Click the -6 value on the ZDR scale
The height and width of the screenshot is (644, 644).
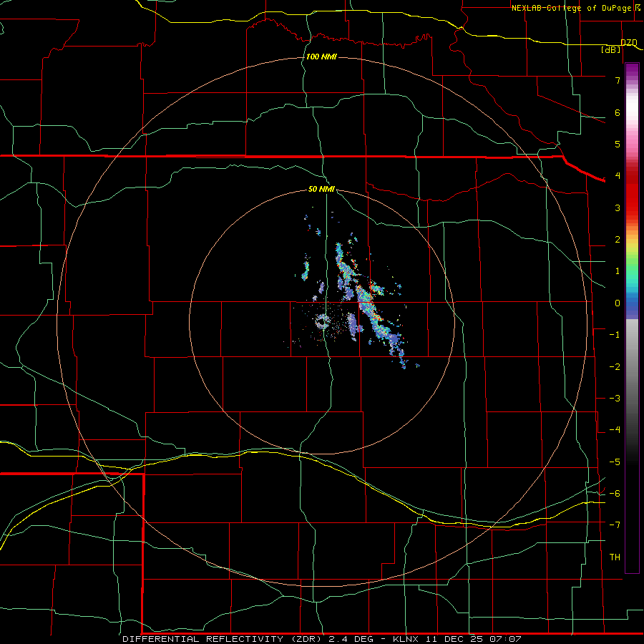[615, 494]
